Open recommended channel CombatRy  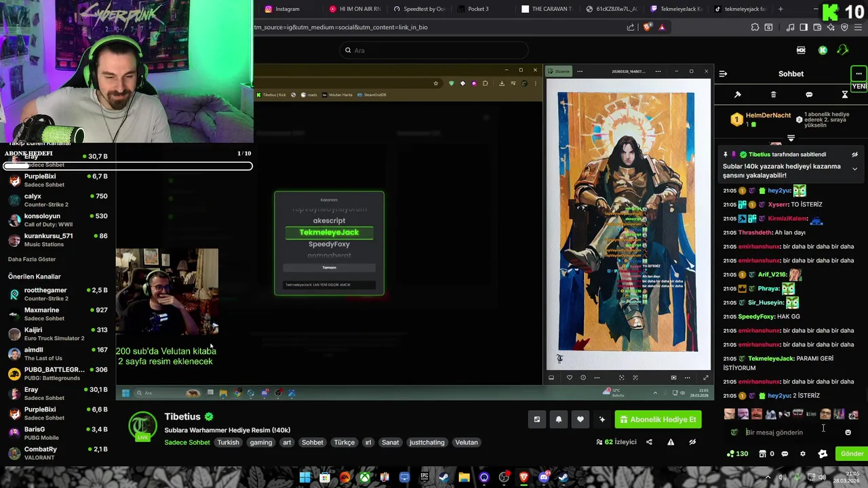point(58,453)
